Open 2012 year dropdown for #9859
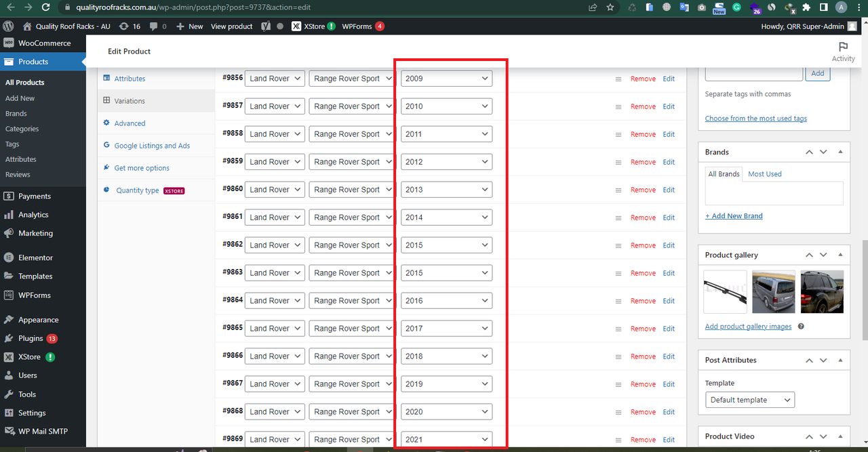Screen dimensions: 868x452 (x=446, y=162)
